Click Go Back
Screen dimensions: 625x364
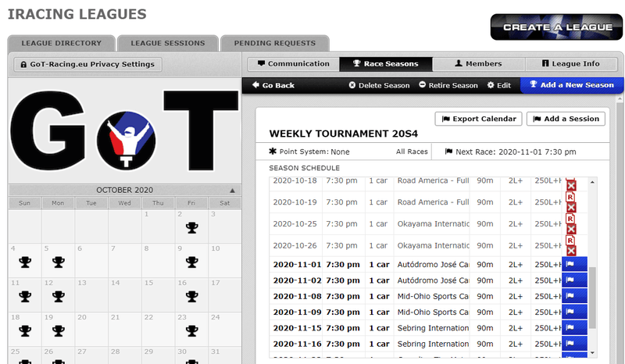[x=273, y=85]
